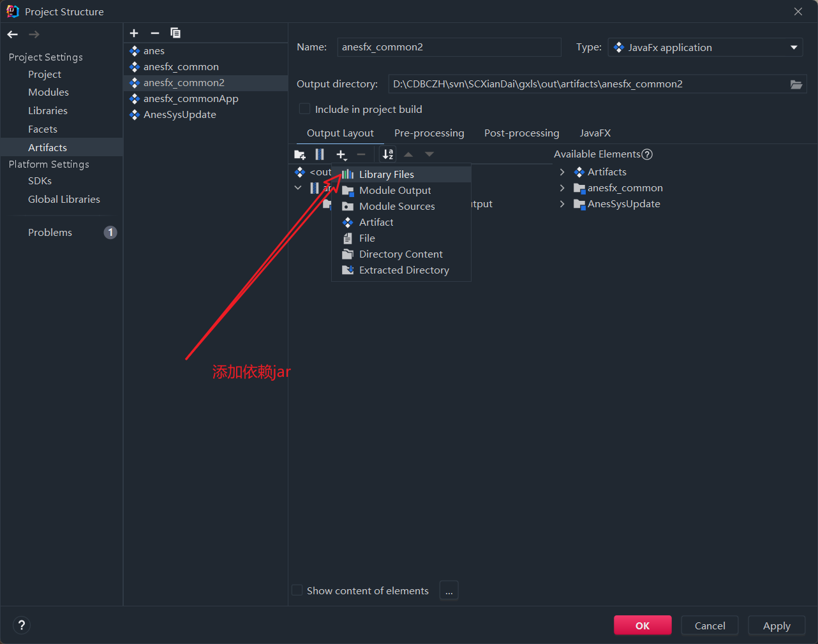Click the Cancel button
The height and width of the screenshot is (644, 818).
click(x=710, y=626)
